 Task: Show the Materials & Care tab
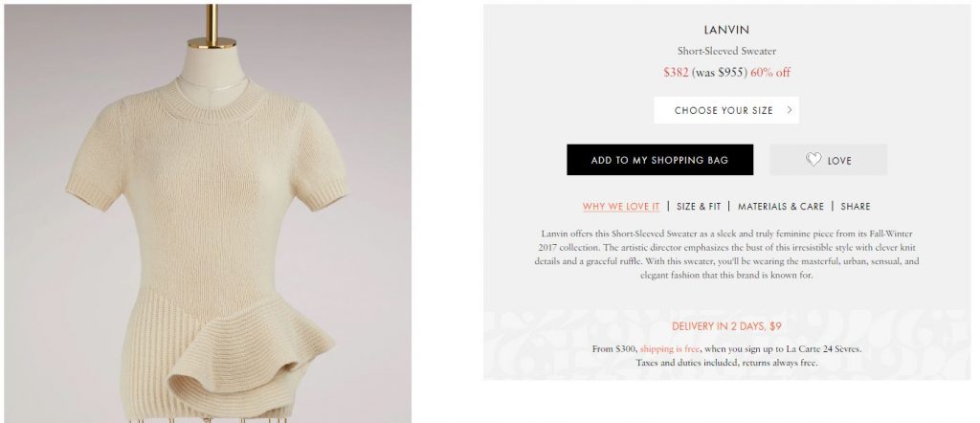coord(781,206)
